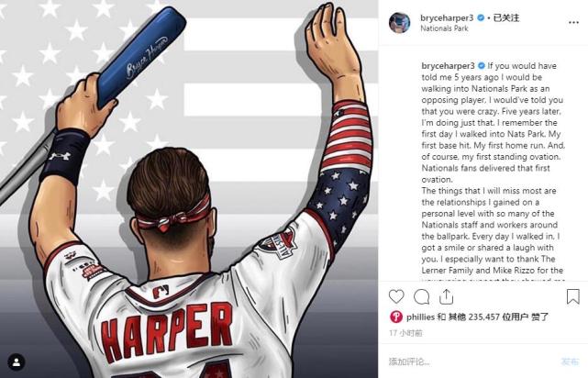Viewport: 588px width, 378px height.
Task: Open the bryceharper3 username link in header
Action: coord(447,17)
